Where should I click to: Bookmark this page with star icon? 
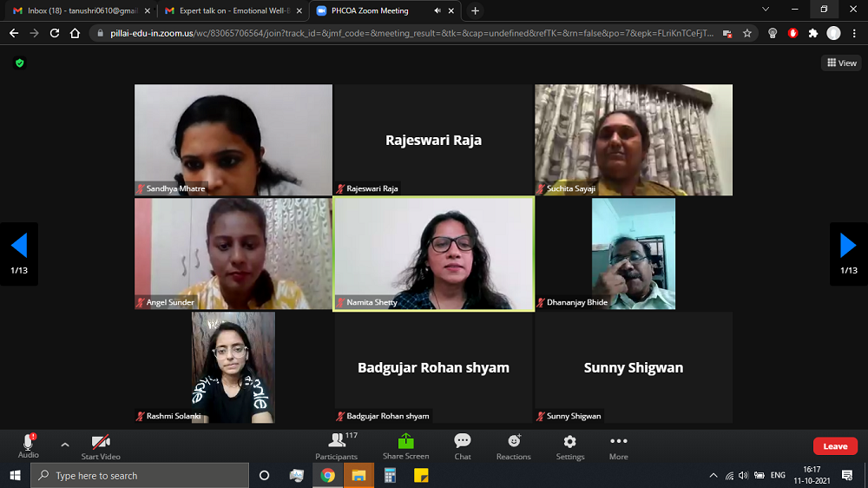(747, 33)
